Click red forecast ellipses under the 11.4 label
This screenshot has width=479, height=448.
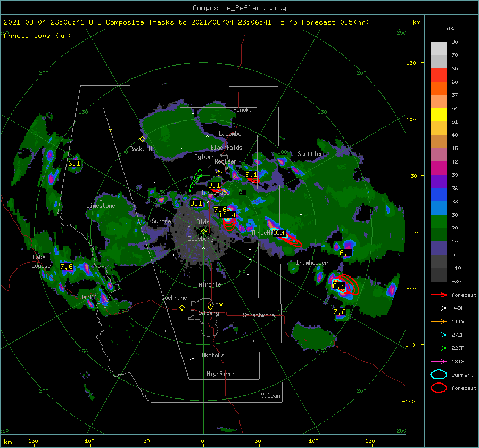229,225
